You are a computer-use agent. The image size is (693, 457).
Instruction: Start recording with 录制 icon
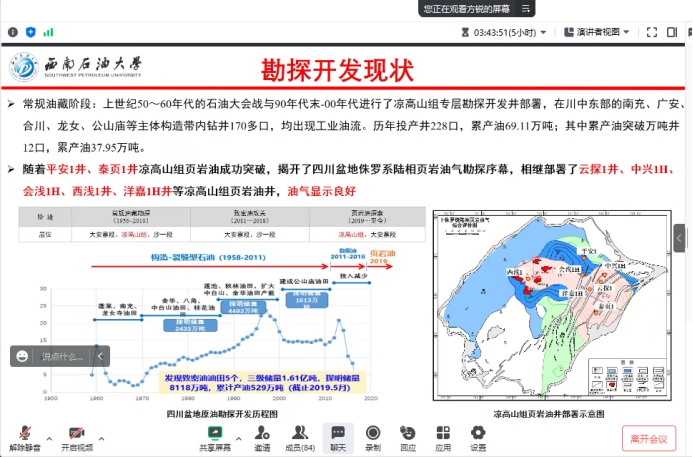(373, 434)
